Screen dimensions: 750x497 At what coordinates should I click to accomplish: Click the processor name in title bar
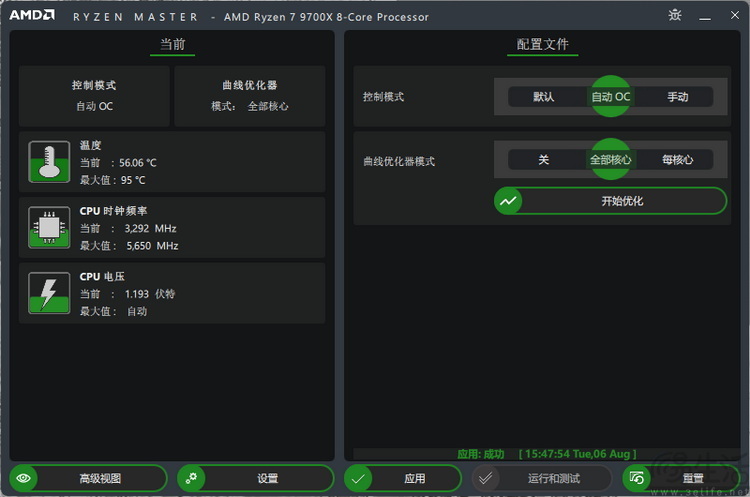(326, 17)
